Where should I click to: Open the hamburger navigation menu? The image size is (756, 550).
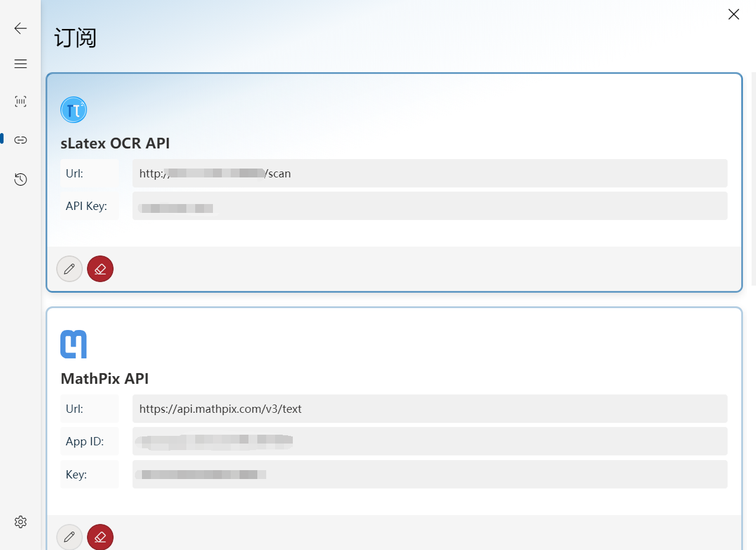[x=21, y=64]
